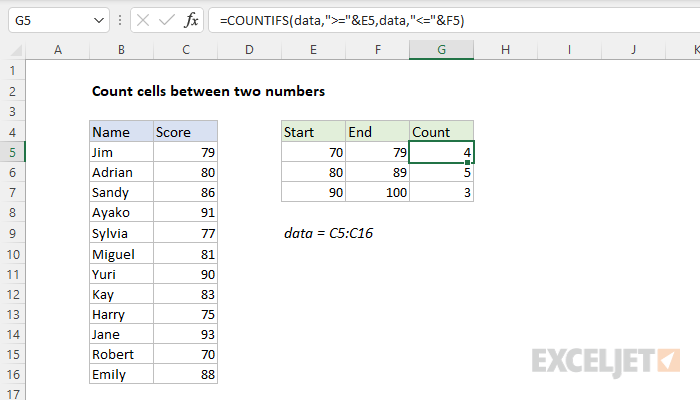
Task: Click the cancel (X) formula icon
Action: pyautogui.click(x=143, y=20)
